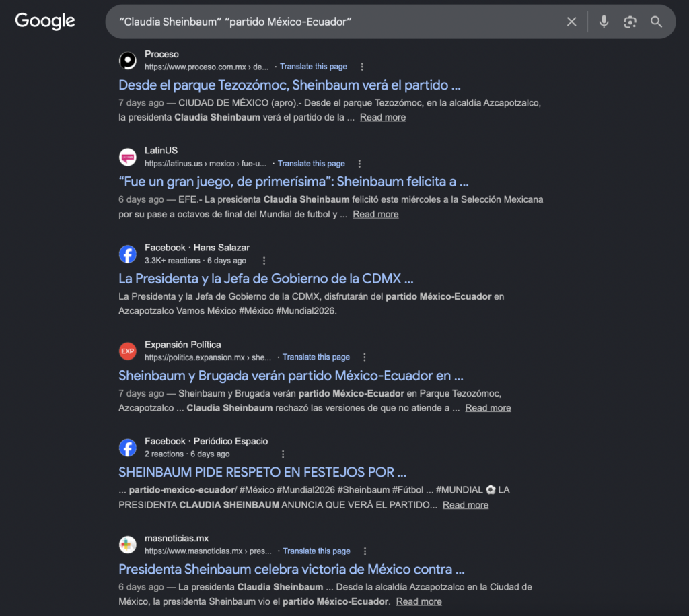Image resolution: width=689 pixels, height=616 pixels.
Task: Click the politica.expansion.mx URL breadcrumb
Action: click(x=208, y=357)
